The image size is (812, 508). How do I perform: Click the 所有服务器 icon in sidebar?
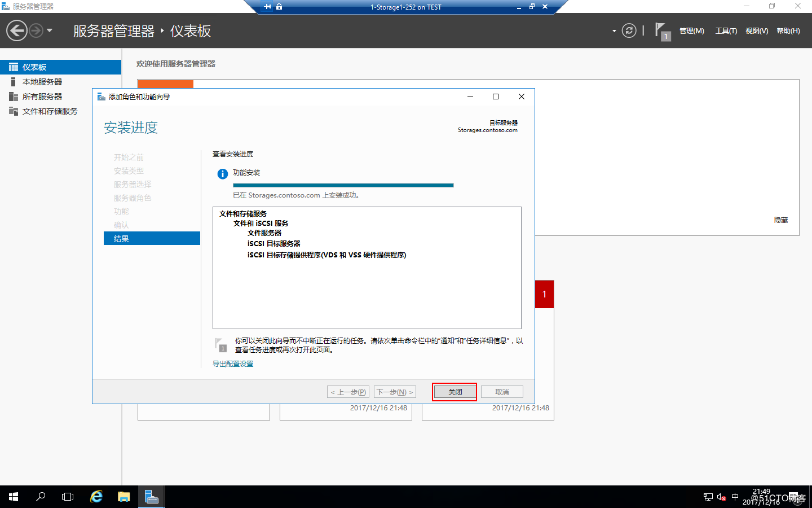tap(14, 97)
